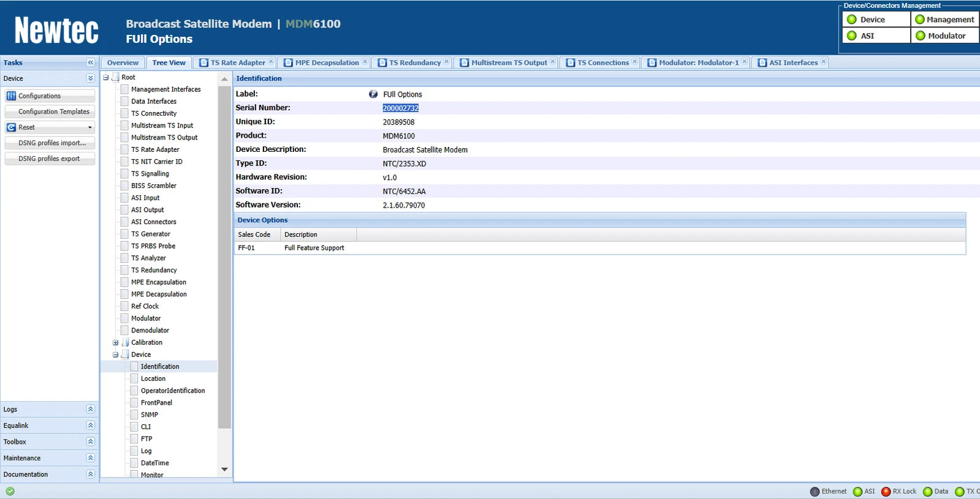Click the tree scrollbar down arrow
This screenshot has width=980, height=499.
tap(224, 470)
